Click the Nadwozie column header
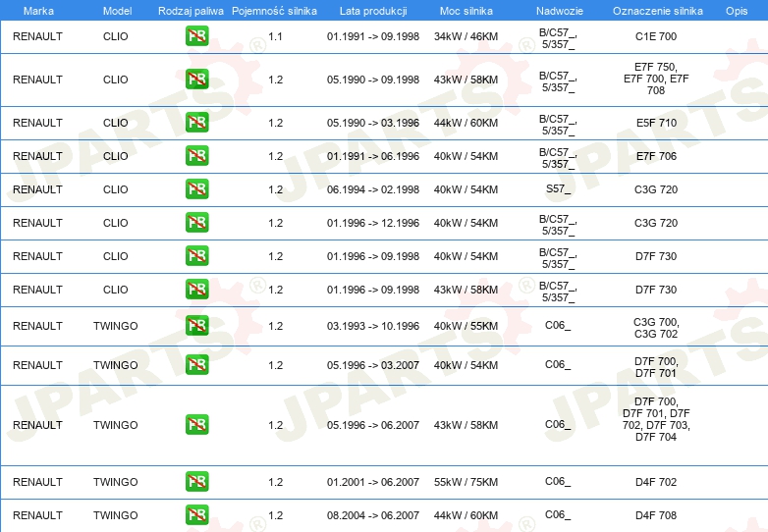 click(560, 11)
